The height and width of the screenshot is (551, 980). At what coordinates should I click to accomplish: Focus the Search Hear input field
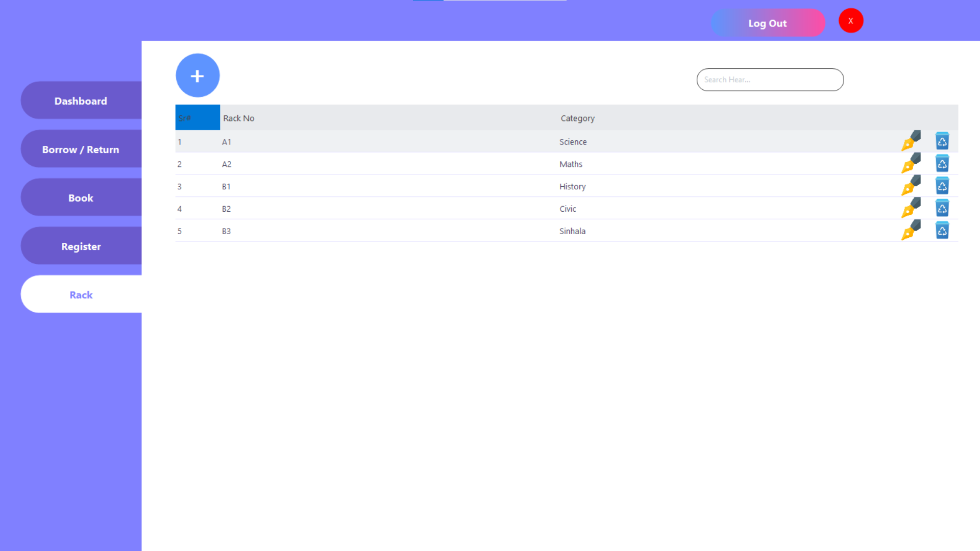click(x=770, y=80)
